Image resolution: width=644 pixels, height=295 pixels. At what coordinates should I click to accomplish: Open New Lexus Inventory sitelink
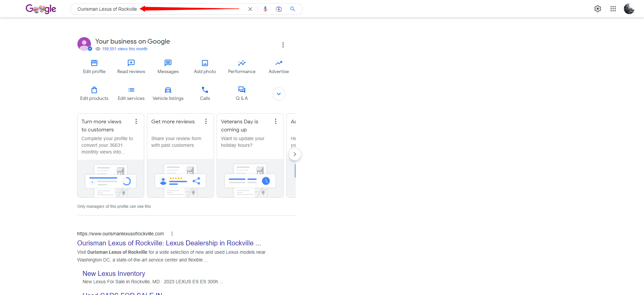(x=114, y=274)
